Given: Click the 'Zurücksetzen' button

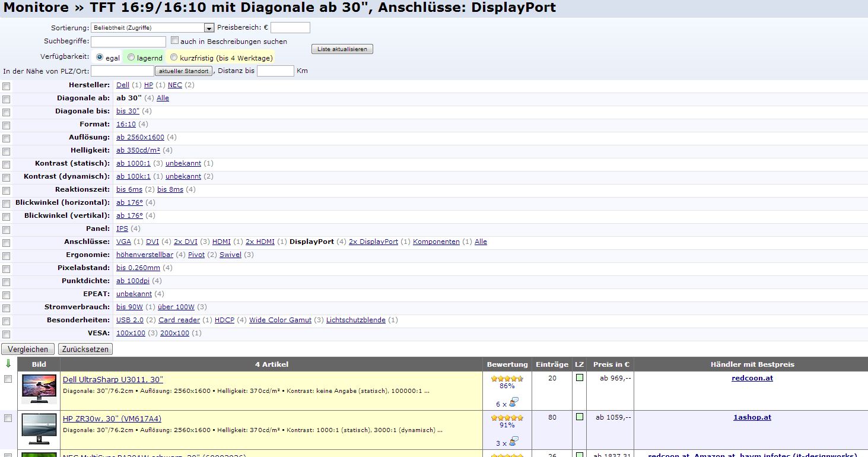Looking at the screenshot, I should point(85,349).
